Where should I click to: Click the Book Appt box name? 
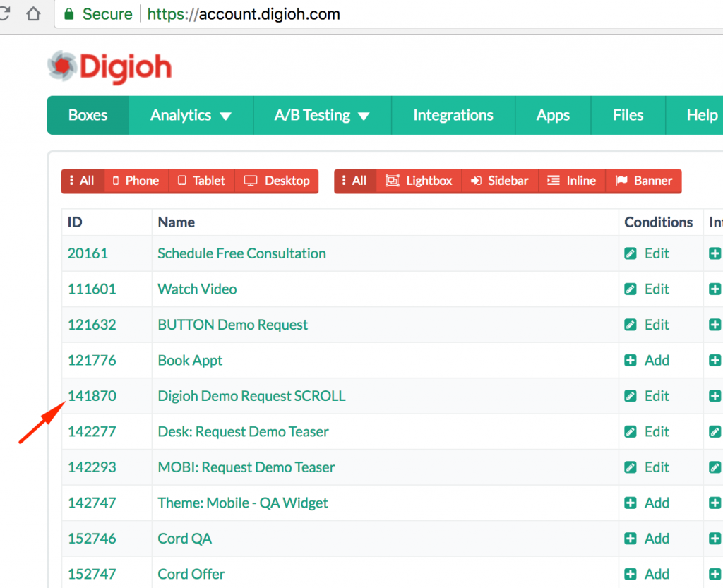[190, 361]
